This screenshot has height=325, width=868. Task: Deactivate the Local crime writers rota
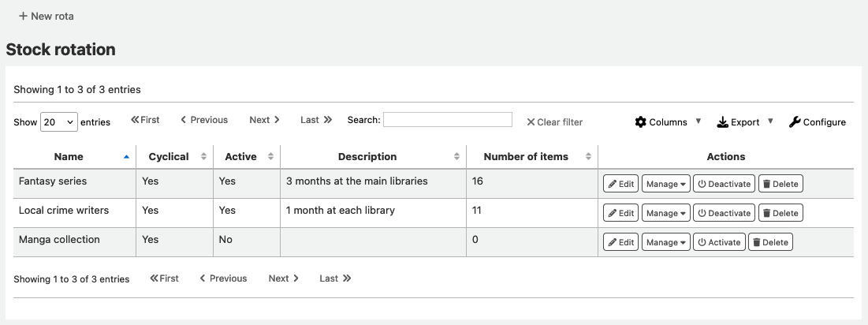pos(724,213)
